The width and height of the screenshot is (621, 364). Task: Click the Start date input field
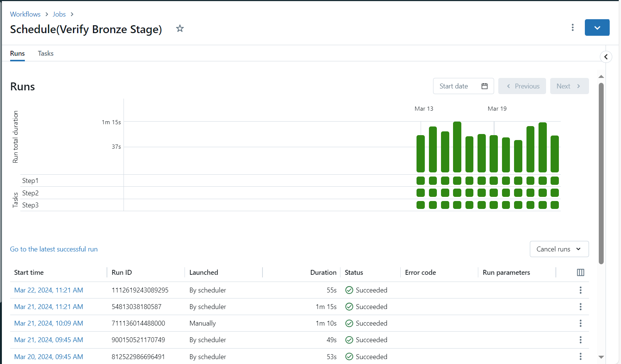pyautogui.click(x=454, y=86)
